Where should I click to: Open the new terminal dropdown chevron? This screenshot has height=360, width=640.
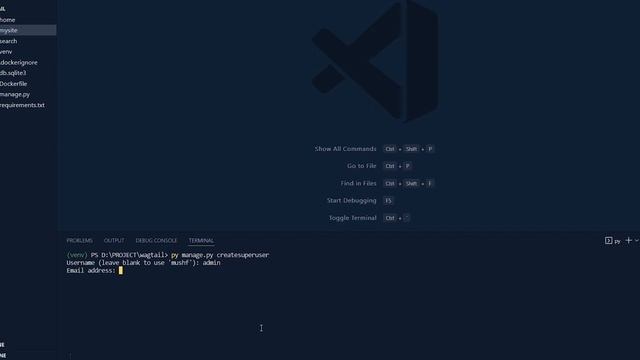[637, 240]
